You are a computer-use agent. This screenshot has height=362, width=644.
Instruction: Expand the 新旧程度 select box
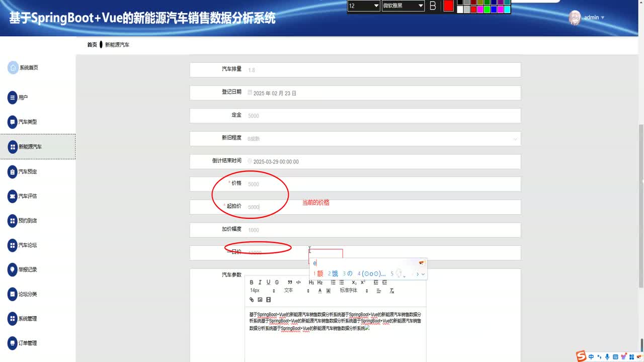(355, 138)
